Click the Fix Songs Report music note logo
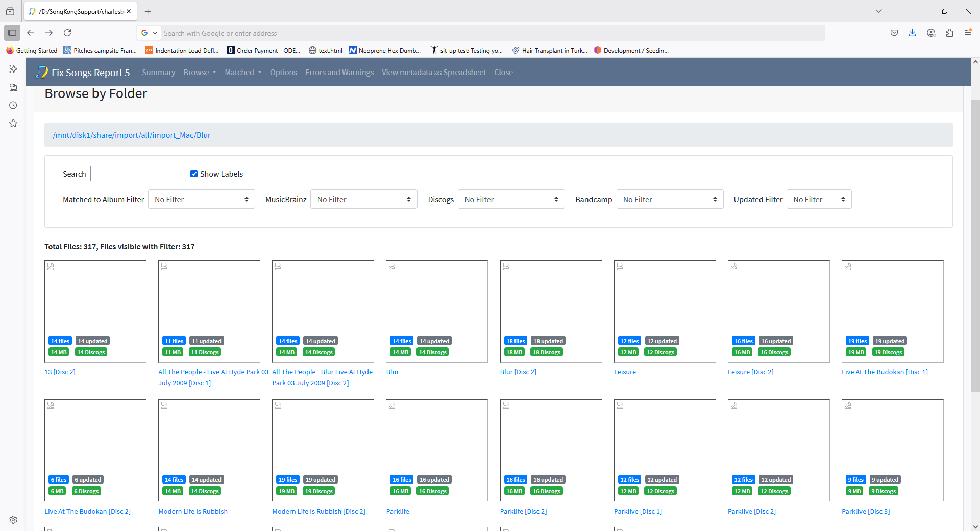The width and height of the screenshot is (980, 531). click(x=41, y=72)
